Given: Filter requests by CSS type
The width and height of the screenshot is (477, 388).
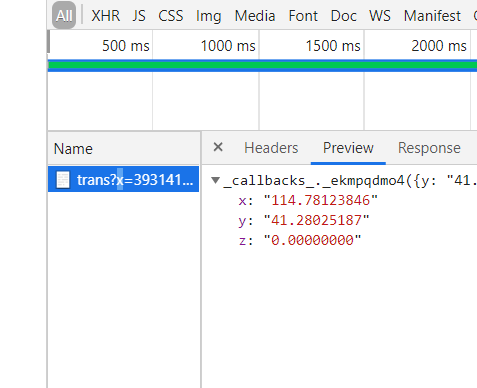Looking at the screenshot, I should (x=171, y=16).
